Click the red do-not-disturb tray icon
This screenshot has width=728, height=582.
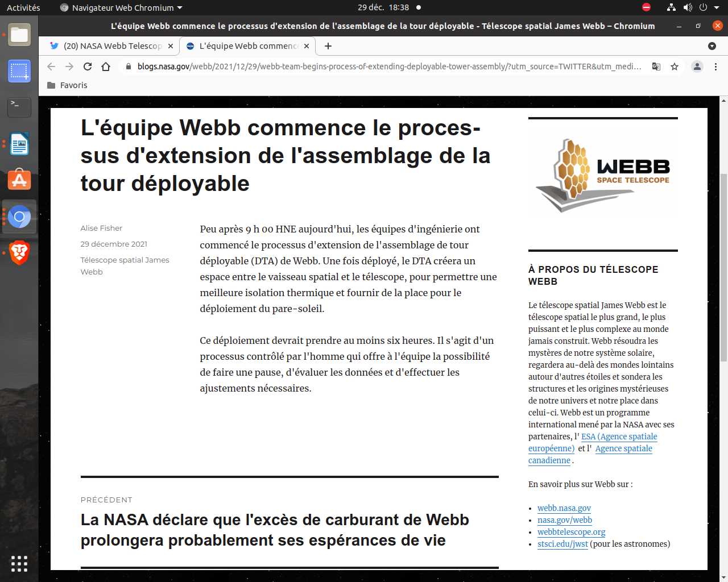(x=646, y=7)
